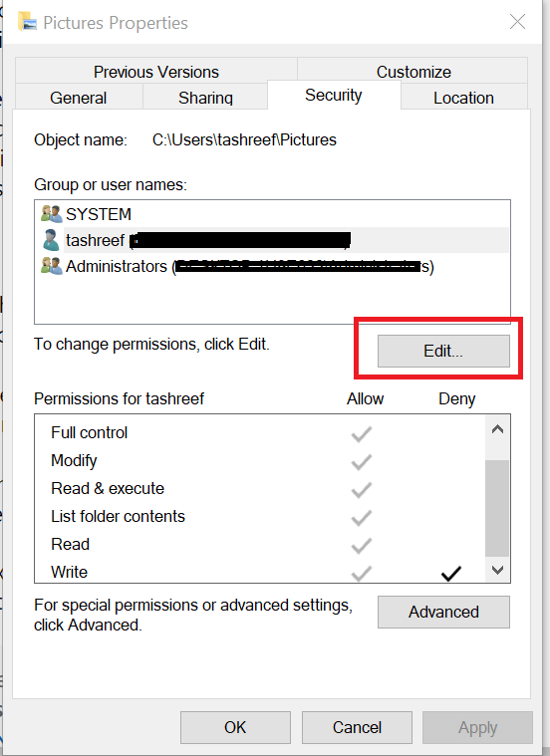The image size is (550, 756).
Task: Click the Pictures folder icon in title bar
Action: click(27, 22)
